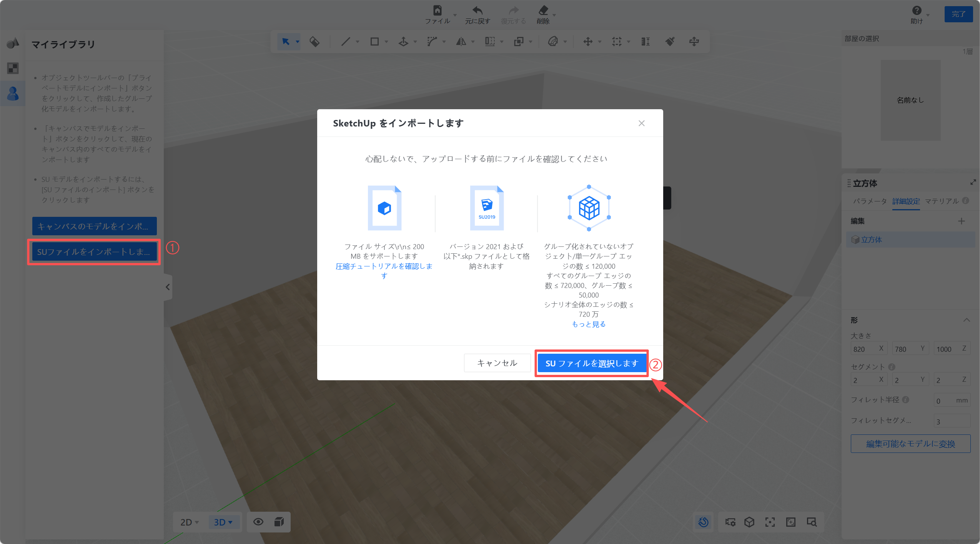
Task: Toggle the solid cube display mode
Action: pos(279,522)
